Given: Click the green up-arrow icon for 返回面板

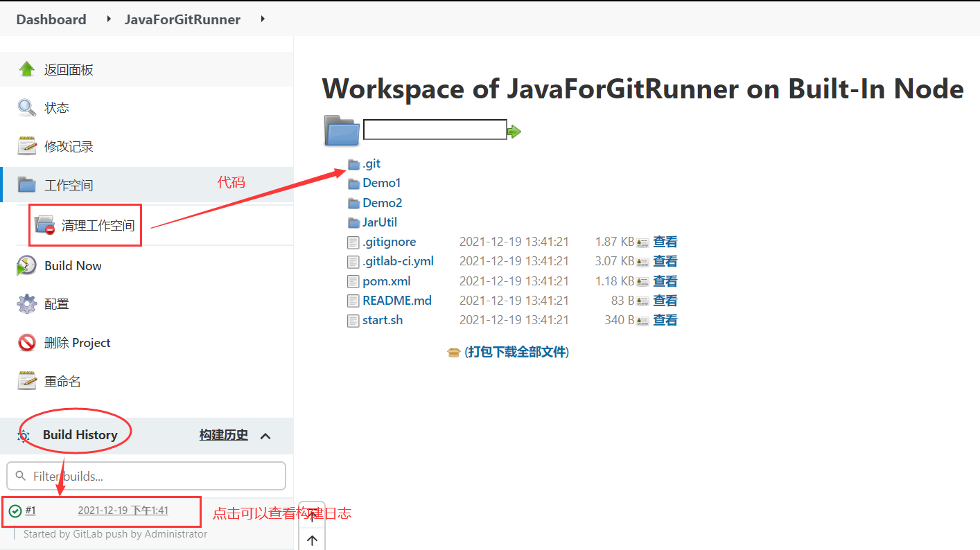Looking at the screenshot, I should pos(26,69).
